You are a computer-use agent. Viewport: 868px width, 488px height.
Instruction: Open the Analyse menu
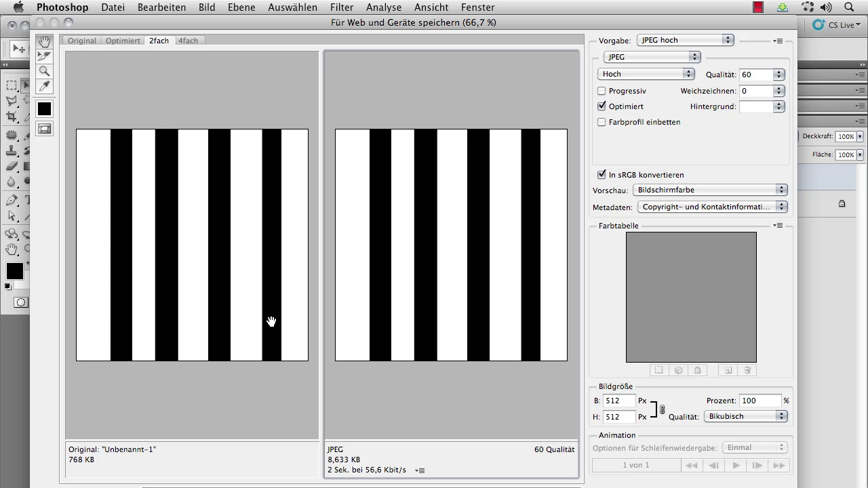point(384,7)
